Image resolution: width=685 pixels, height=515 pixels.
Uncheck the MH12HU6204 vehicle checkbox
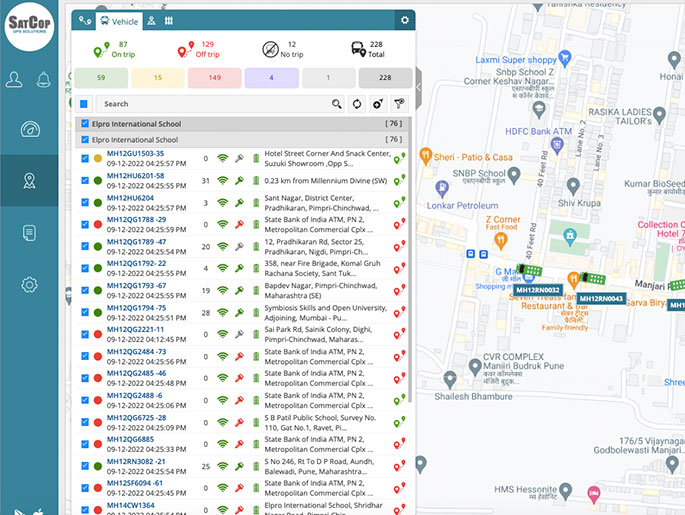click(85, 203)
